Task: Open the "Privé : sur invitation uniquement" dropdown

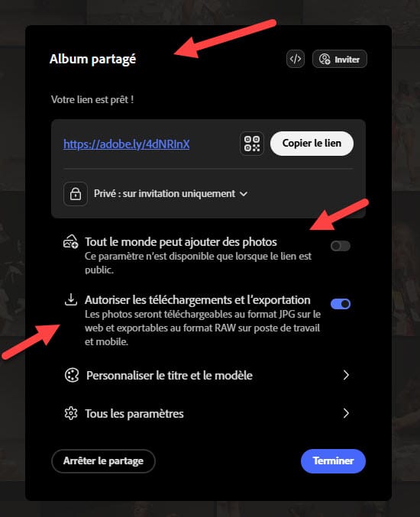Action: point(170,193)
